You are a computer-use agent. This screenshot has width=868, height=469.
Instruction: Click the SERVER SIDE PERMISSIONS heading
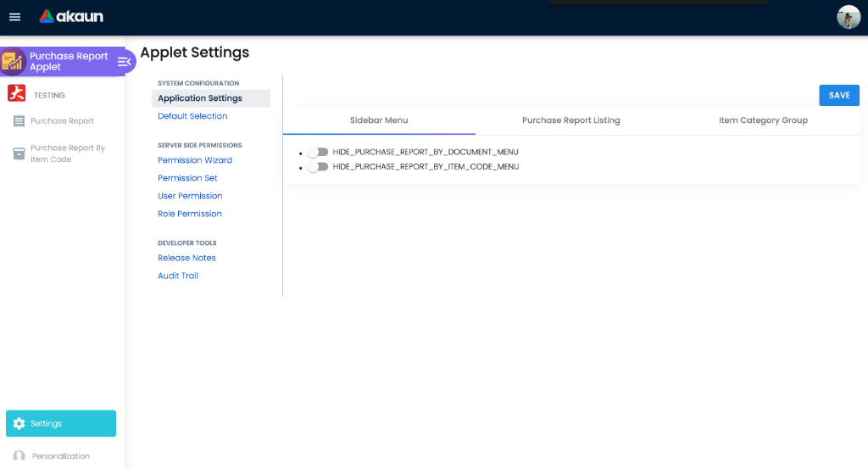point(200,145)
